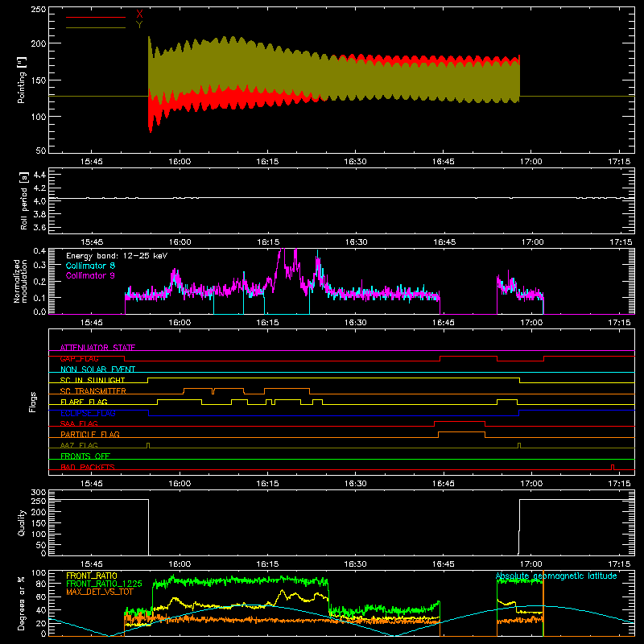This screenshot has width=644, height=644.
Task: Click 'Energy band: 12-25 keV' annotation
Action: [117, 256]
